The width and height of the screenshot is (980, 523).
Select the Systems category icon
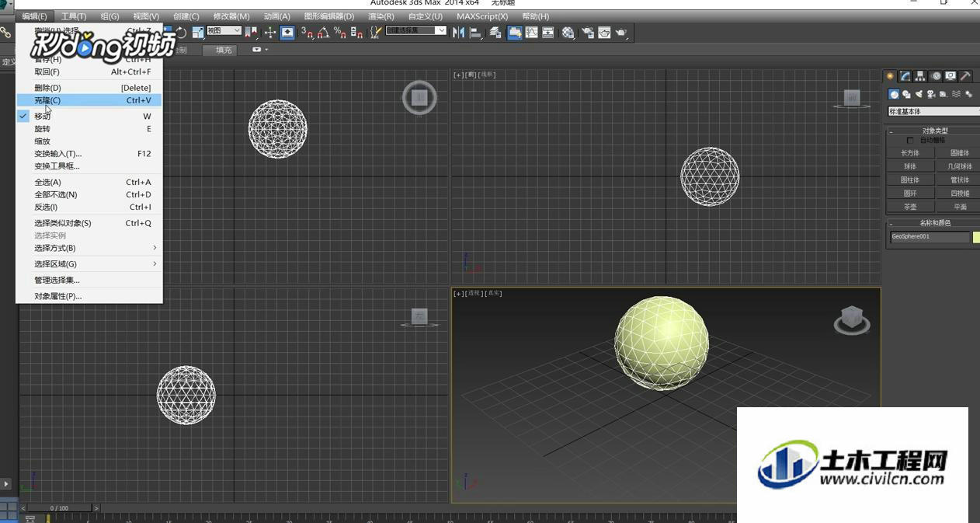click(968, 94)
